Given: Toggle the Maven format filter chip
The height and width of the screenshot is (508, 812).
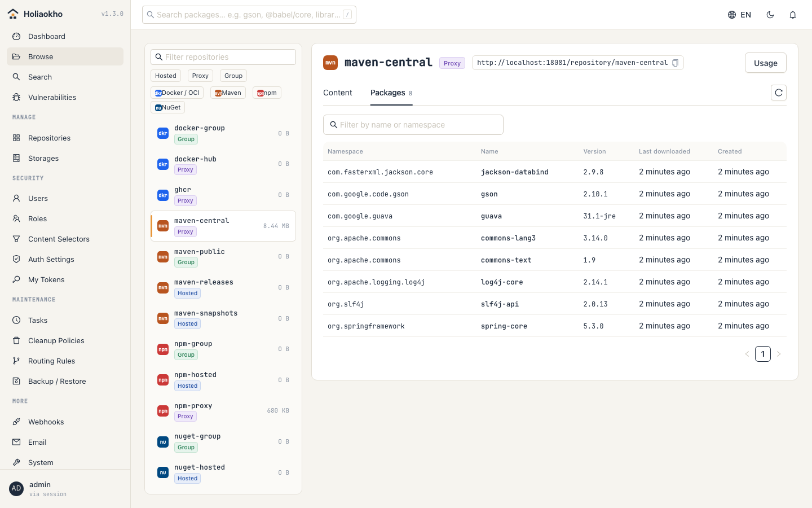Looking at the screenshot, I should tap(228, 93).
